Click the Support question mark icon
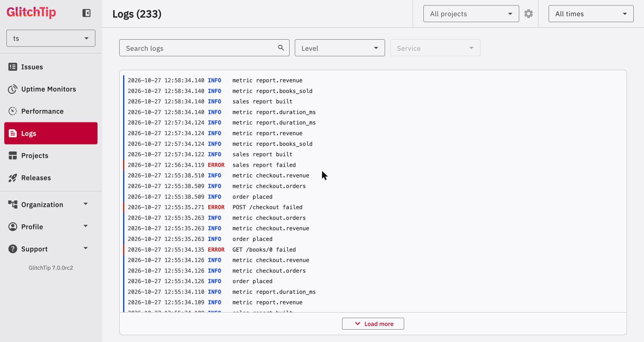 coord(13,249)
